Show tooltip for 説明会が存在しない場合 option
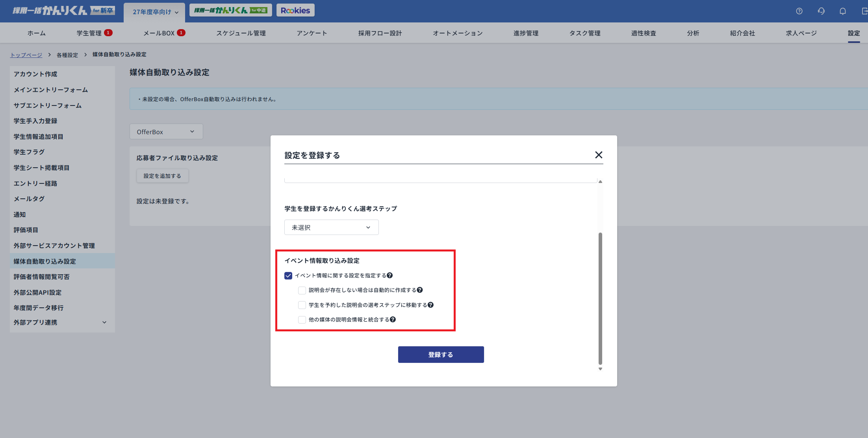This screenshot has width=868, height=438. pyautogui.click(x=420, y=290)
